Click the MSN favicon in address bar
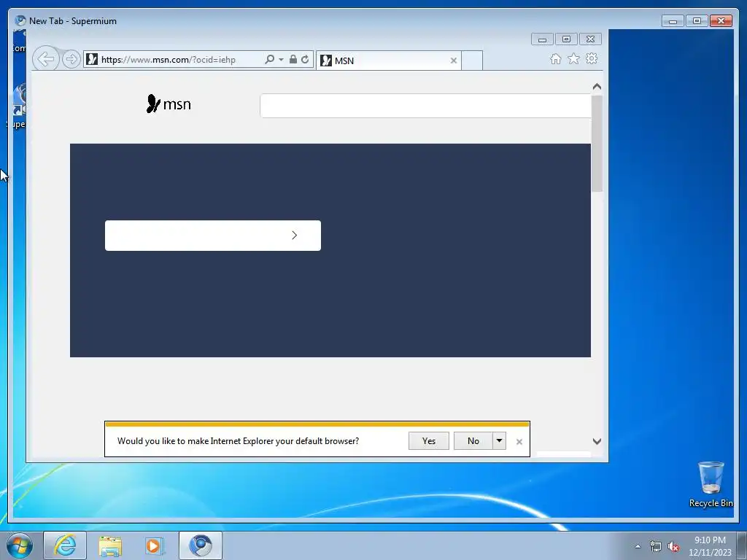Image resolution: width=747 pixels, height=560 pixels. (92, 59)
